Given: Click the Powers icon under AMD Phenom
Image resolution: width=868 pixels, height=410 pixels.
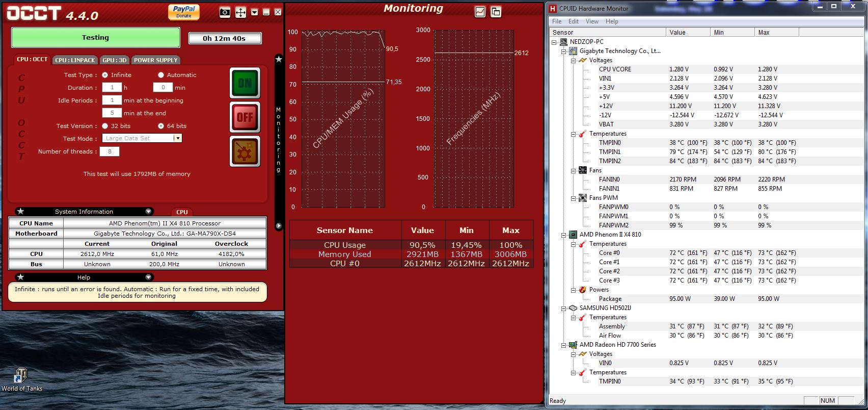Looking at the screenshot, I should coord(583,290).
